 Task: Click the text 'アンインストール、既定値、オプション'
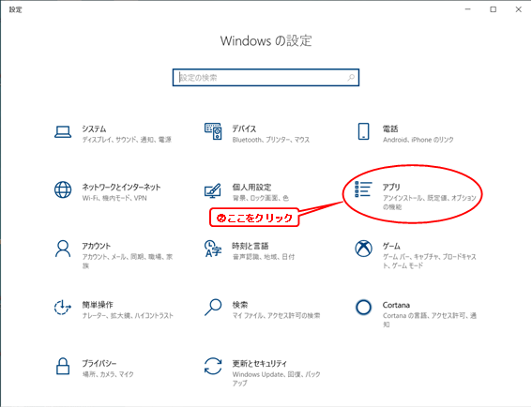tap(429, 198)
